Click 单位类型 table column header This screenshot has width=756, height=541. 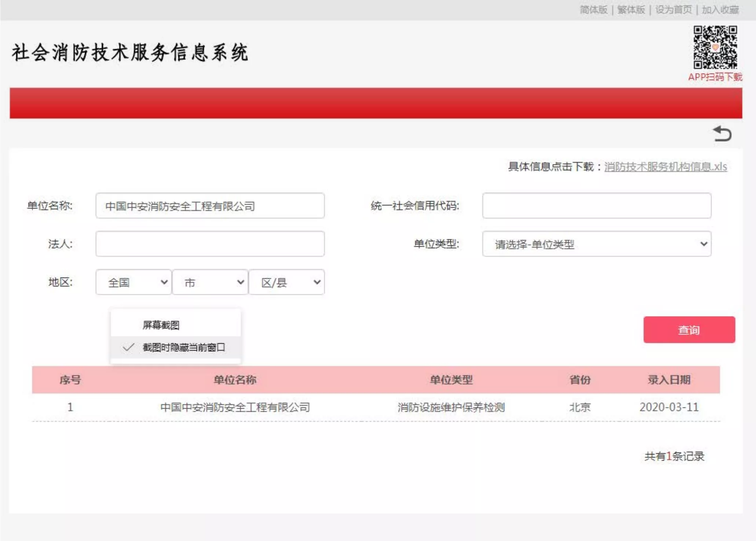(451, 380)
